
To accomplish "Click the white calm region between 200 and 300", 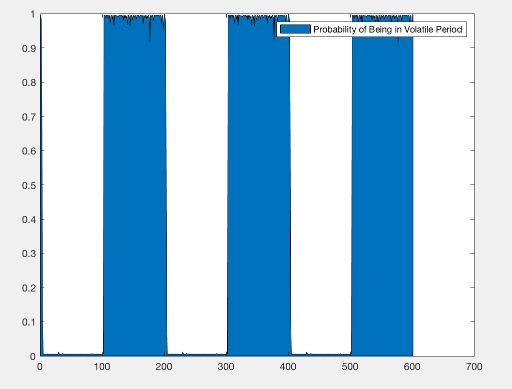I will pos(197,185).
